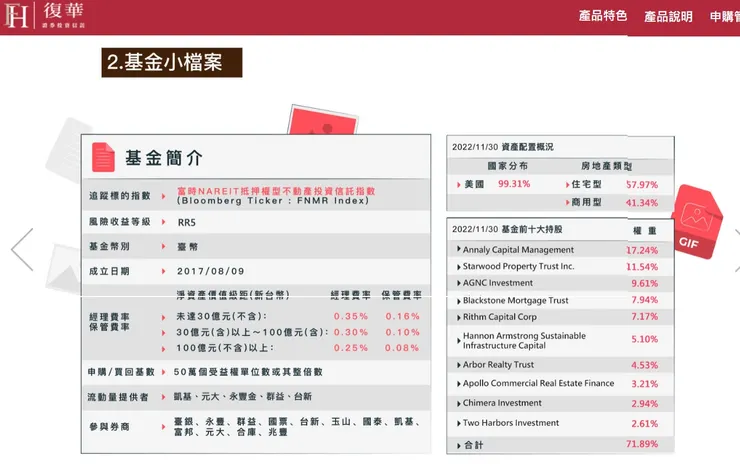The height and width of the screenshot is (466, 740).
Task: Click the 未達30億元(不含) tier row
Action: click(222, 316)
